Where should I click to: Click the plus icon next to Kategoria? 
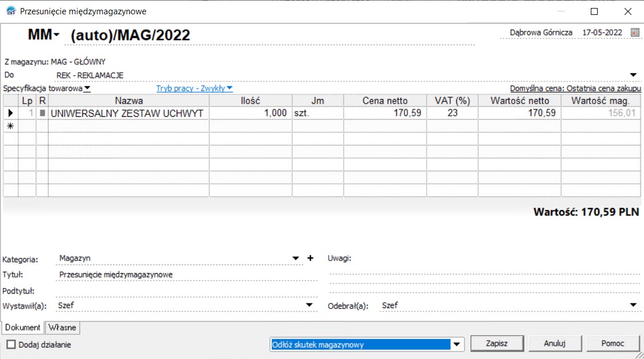[311, 258]
